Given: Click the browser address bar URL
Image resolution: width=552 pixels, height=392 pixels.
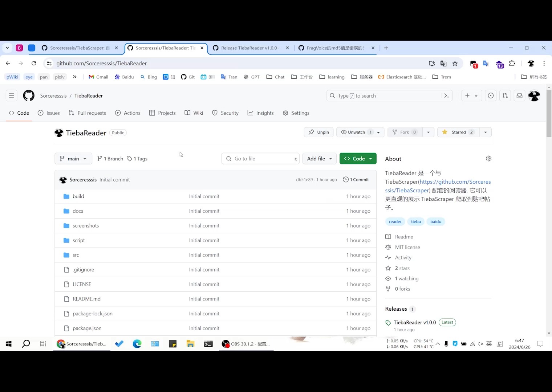Looking at the screenshot, I should (101, 64).
